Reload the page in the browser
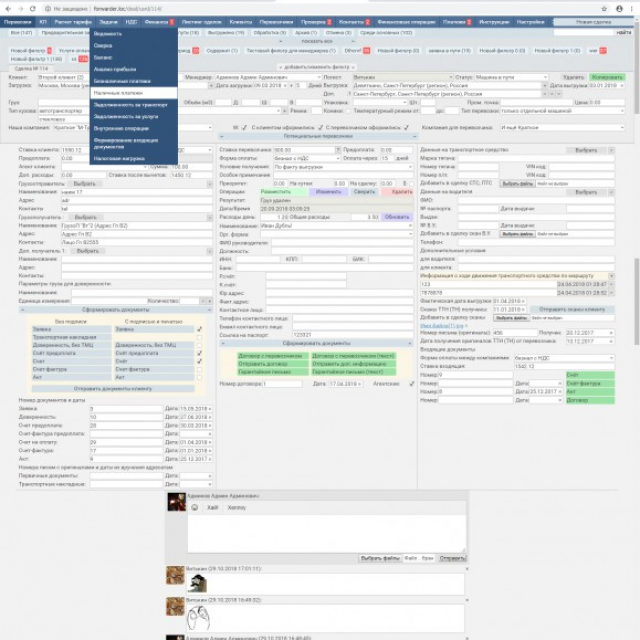The height and width of the screenshot is (640, 640). tap(33, 9)
